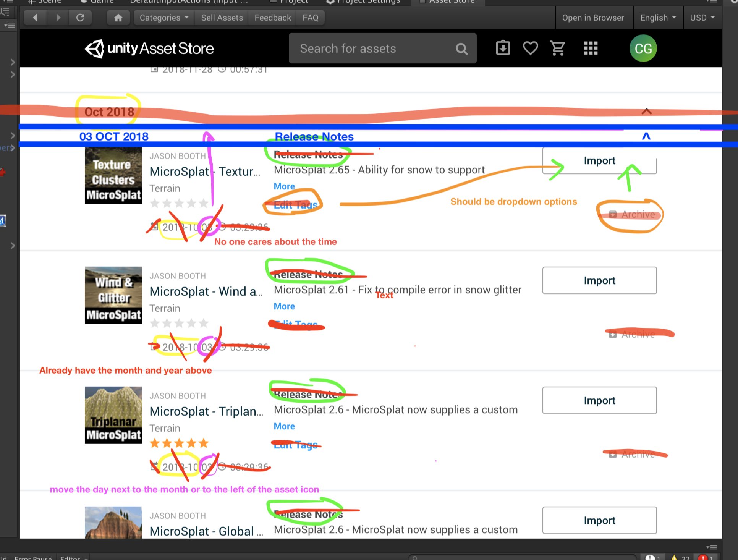Open the USD currency dropdown
This screenshot has width=738, height=560.
(702, 18)
